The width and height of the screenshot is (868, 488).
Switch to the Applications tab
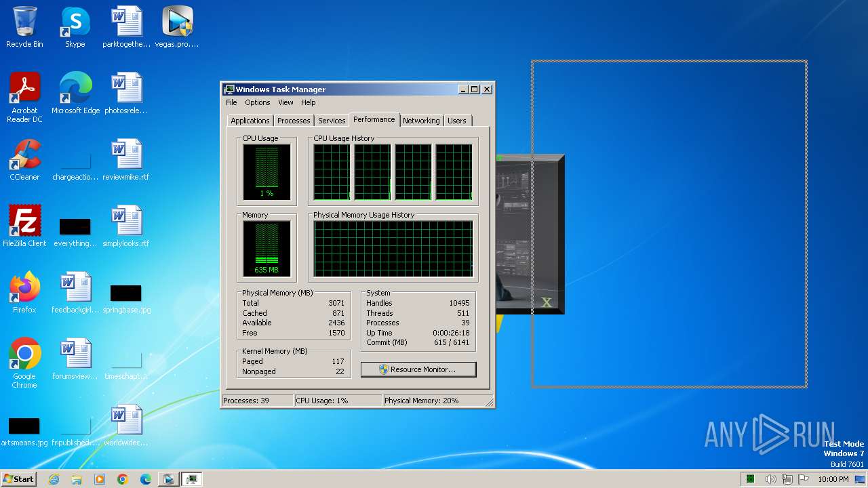250,121
